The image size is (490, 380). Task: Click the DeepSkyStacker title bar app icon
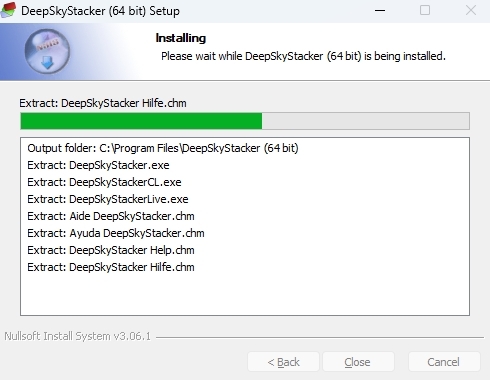tap(8, 10)
